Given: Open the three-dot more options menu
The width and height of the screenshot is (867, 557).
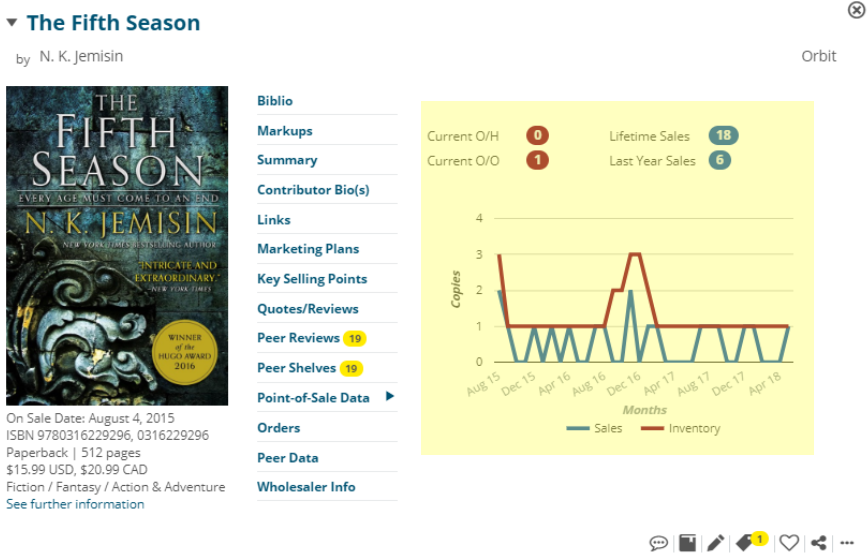Looking at the screenshot, I should click(x=847, y=543).
